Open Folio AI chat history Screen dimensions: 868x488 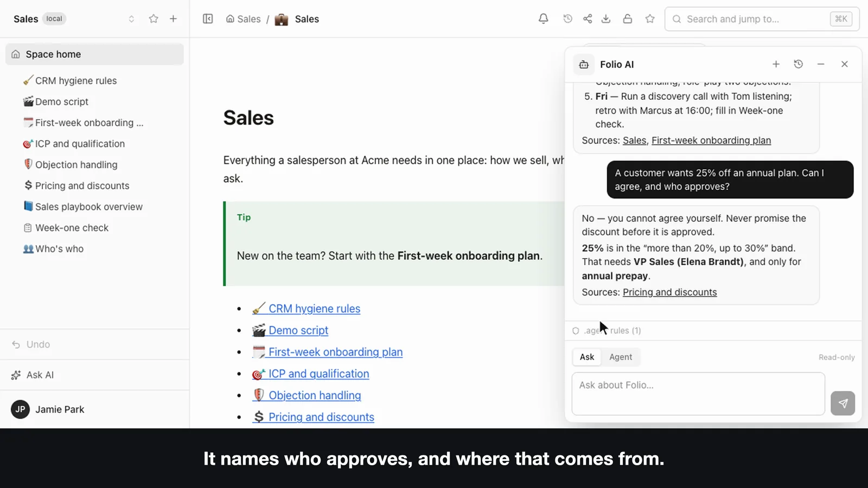798,64
